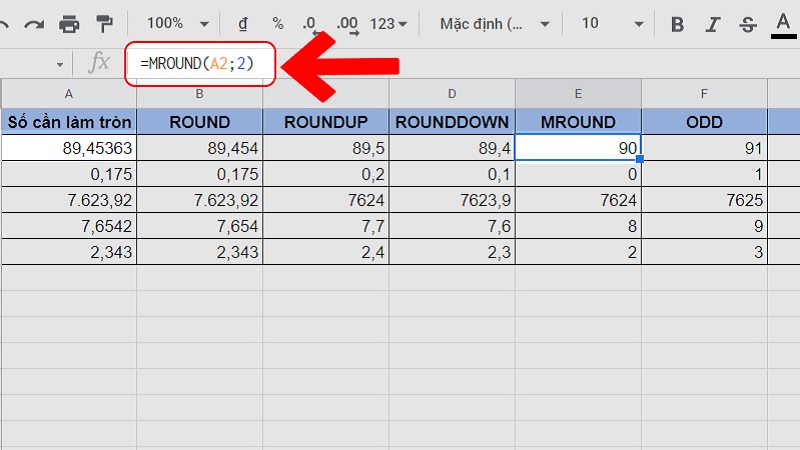Select column E header

[x=578, y=93]
